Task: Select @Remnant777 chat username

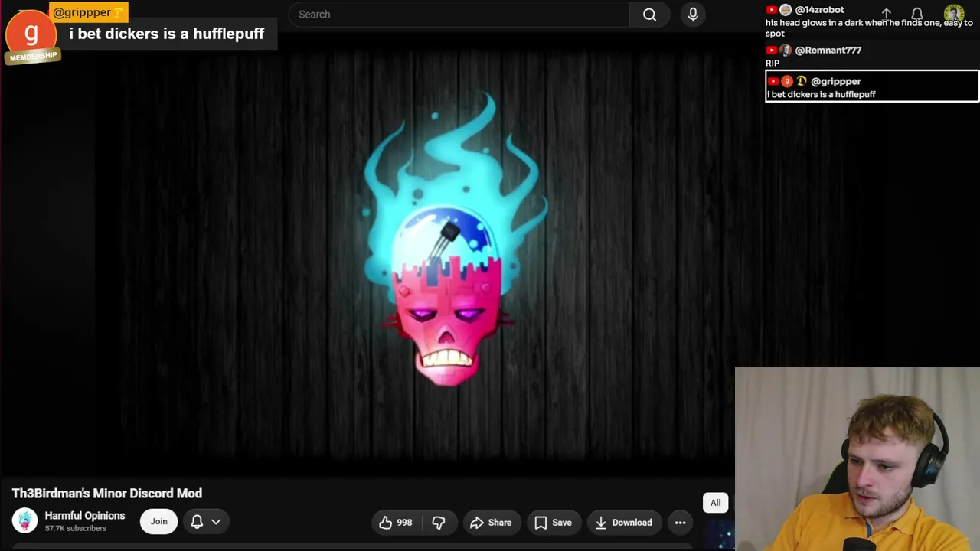Action: point(828,50)
